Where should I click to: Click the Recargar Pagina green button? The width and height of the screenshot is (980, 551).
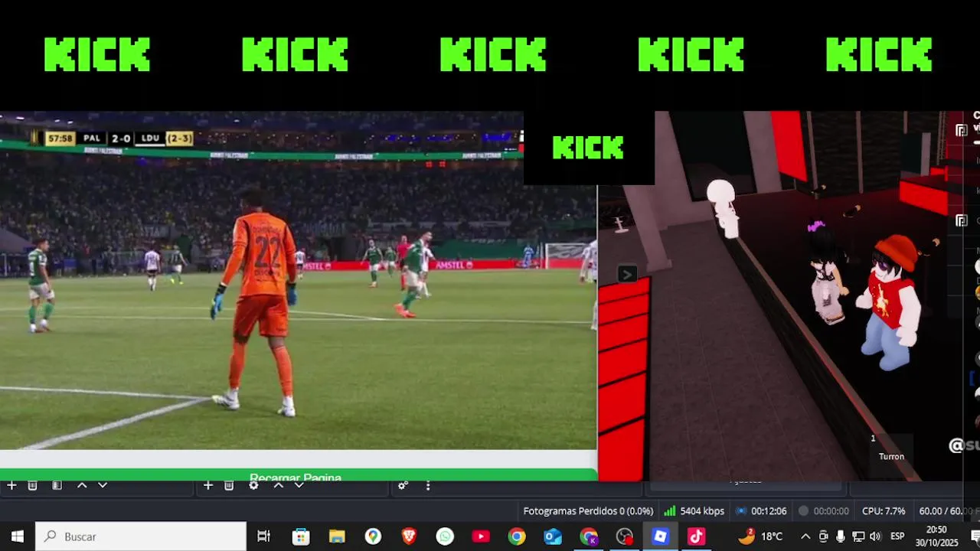tap(298, 474)
